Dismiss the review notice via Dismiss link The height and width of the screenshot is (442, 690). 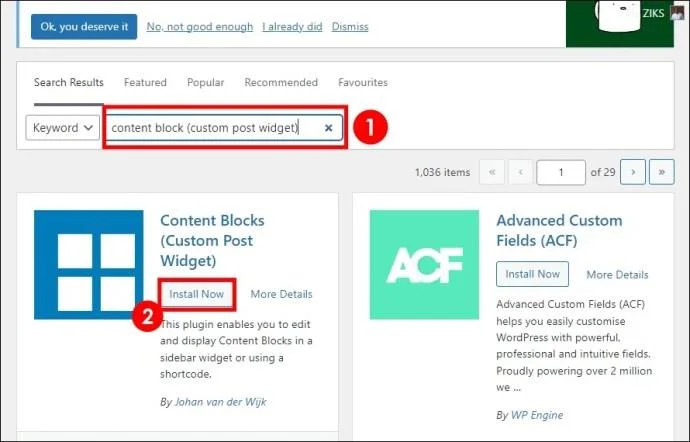pos(350,26)
